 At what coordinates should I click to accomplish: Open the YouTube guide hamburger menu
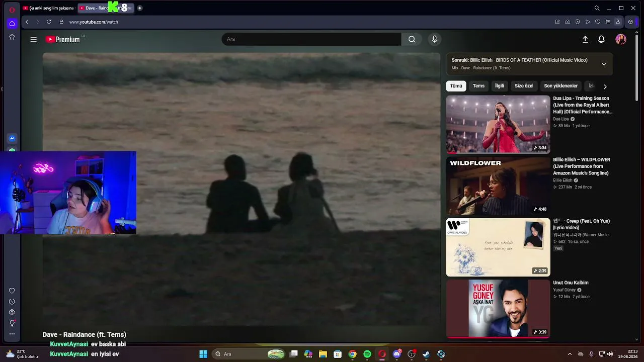click(x=33, y=39)
